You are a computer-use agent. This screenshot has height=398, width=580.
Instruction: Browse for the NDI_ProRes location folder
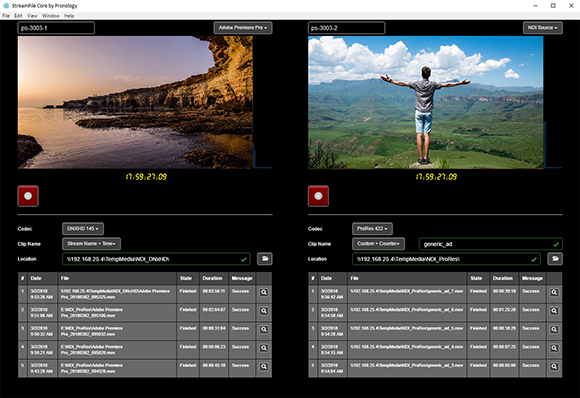[555, 259]
